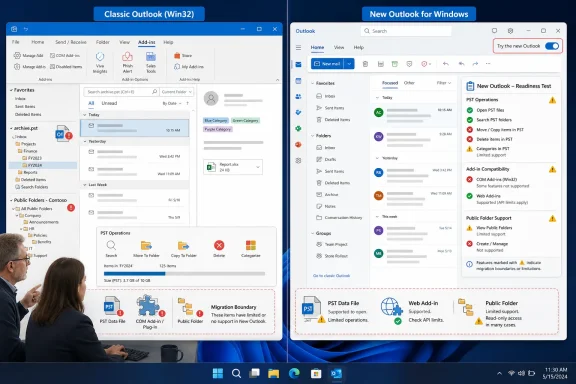
Task: Open Calendar in New Outlook sidebar
Action: pos(298,81)
